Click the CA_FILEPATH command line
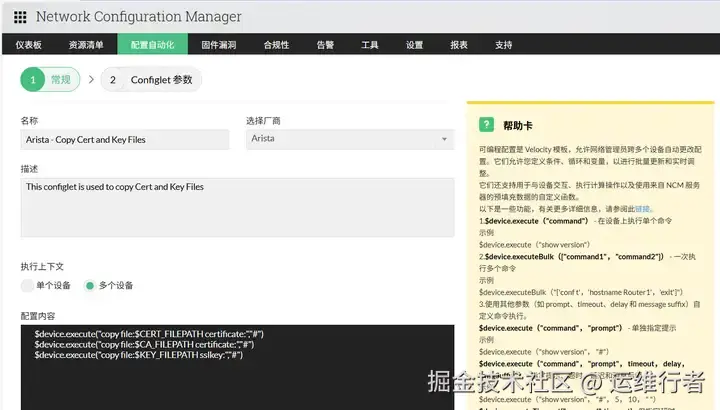 [x=144, y=344]
